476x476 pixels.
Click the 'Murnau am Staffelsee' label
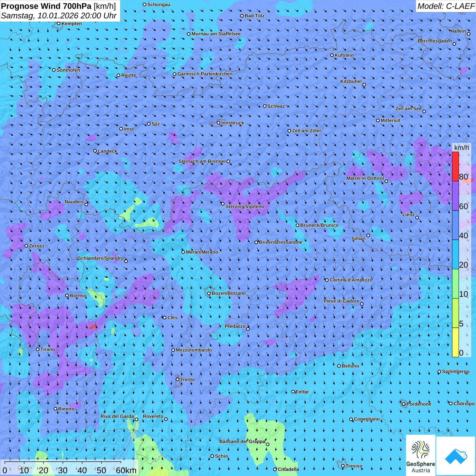[x=216, y=34]
